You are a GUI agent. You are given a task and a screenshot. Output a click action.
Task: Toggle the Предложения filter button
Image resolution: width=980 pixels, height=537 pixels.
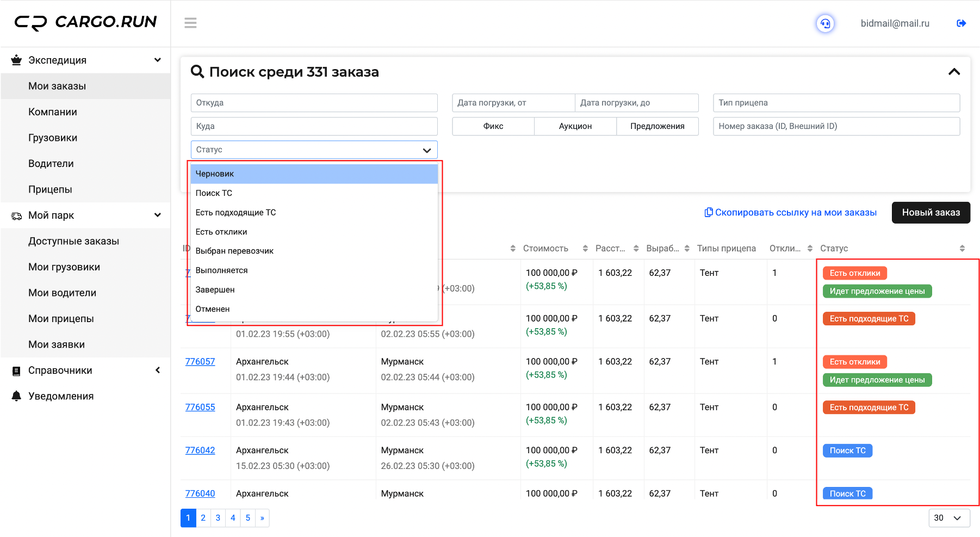658,126
